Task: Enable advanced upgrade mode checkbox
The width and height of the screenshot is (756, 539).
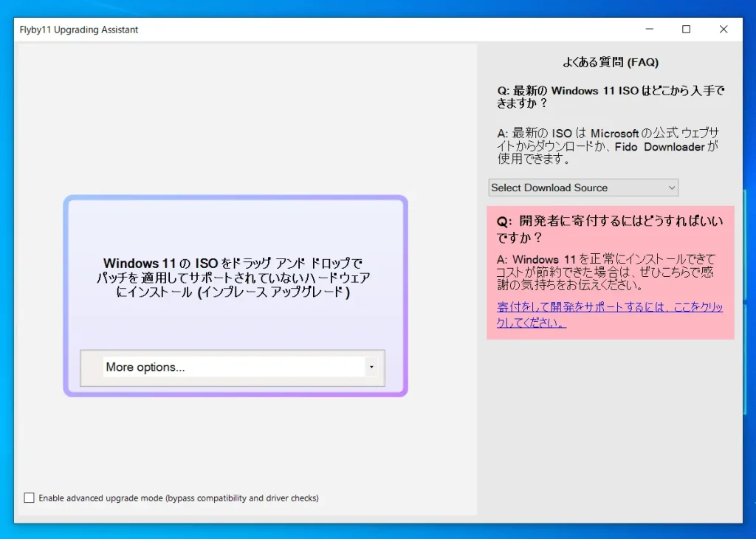Action: (x=30, y=498)
